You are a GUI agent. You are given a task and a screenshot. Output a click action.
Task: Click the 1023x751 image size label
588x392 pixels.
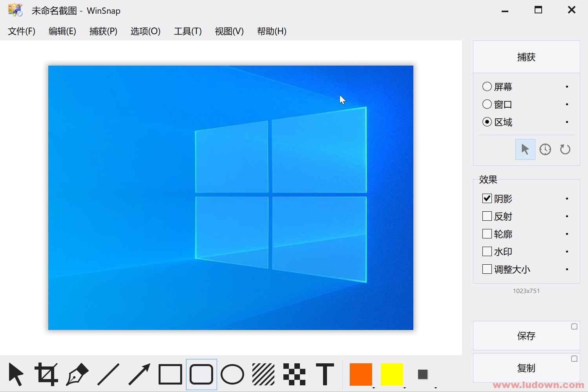click(526, 291)
